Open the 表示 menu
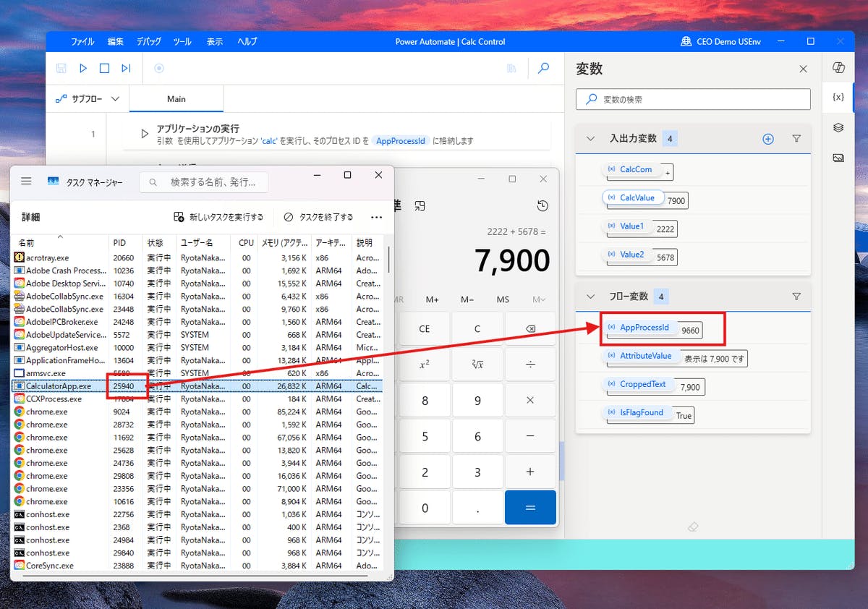The width and height of the screenshot is (868, 609). click(215, 41)
